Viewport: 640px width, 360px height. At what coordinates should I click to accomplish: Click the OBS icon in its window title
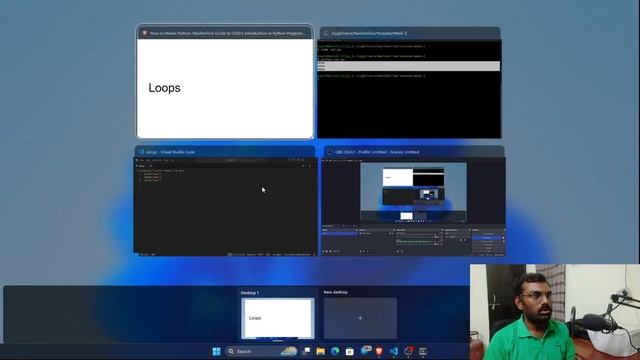(x=330, y=152)
